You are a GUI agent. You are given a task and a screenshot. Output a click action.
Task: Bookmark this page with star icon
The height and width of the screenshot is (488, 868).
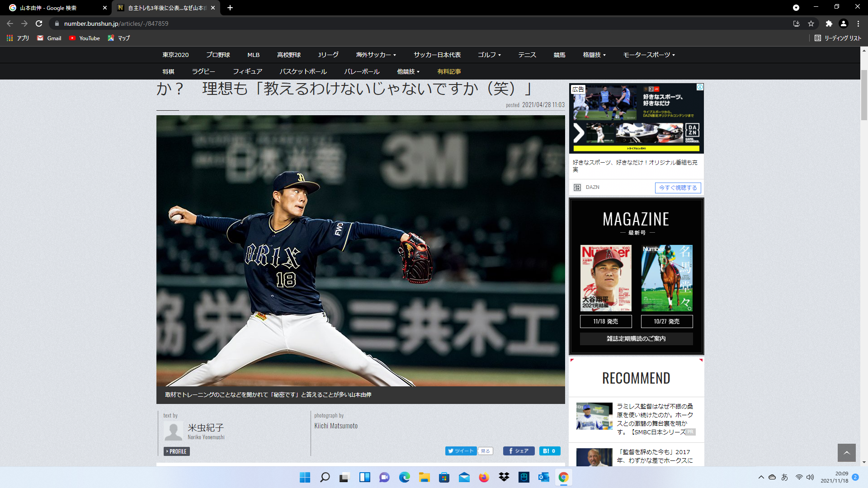pyautogui.click(x=811, y=23)
